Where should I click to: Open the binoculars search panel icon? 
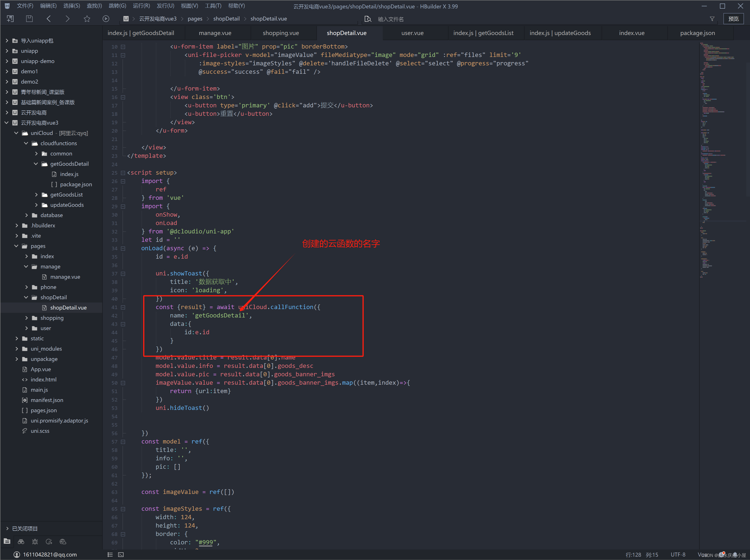tap(21, 541)
